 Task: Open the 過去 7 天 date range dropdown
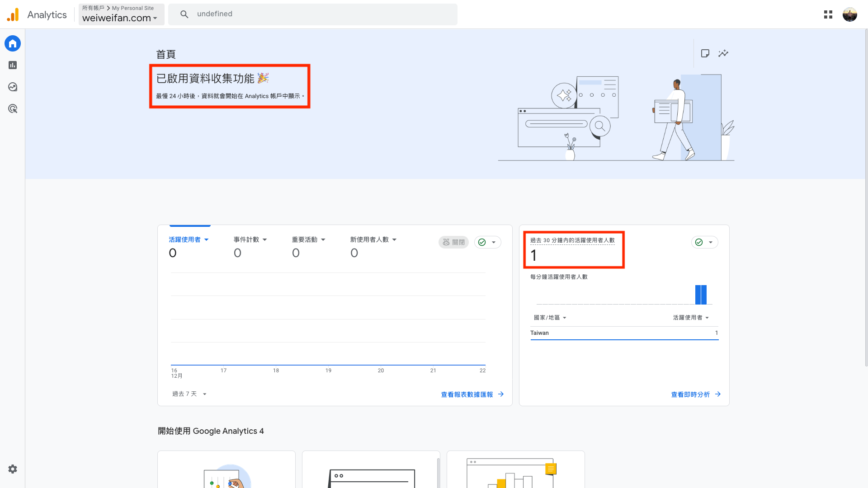189,394
